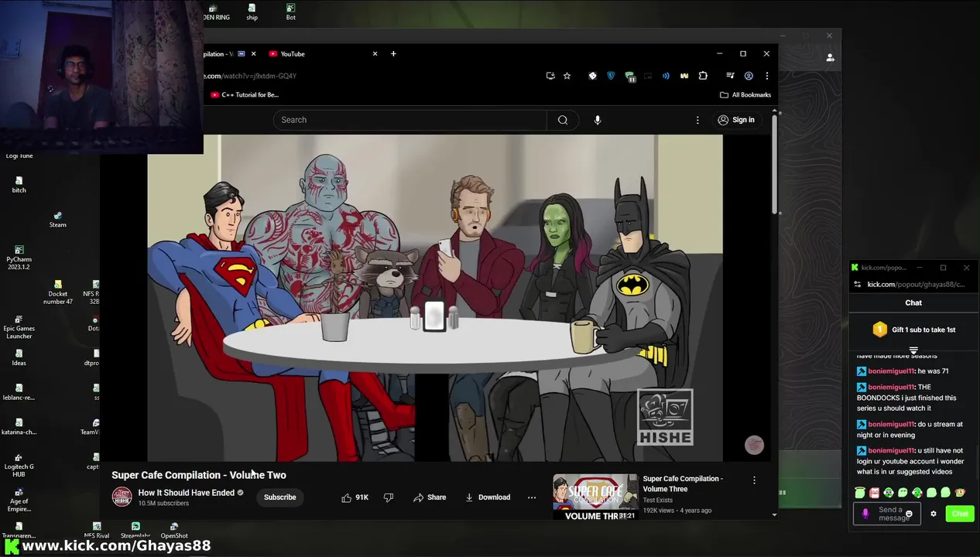Open the ship desktop icon
The width and height of the screenshot is (980, 557).
[x=252, y=12]
